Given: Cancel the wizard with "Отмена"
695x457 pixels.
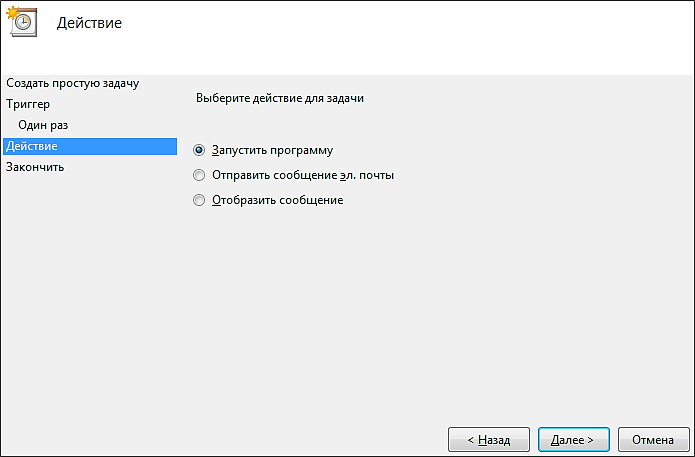Looking at the screenshot, I should (x=653, y=439).
